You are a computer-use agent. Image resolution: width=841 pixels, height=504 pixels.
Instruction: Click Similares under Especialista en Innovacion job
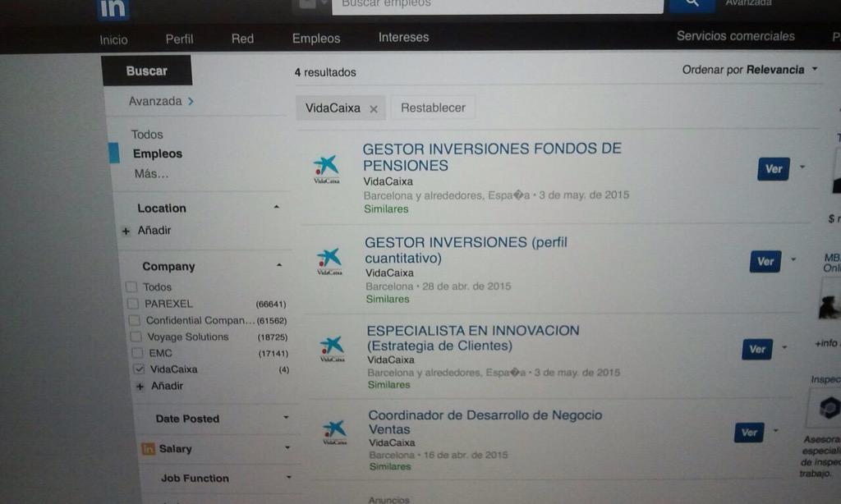point(388,384)
